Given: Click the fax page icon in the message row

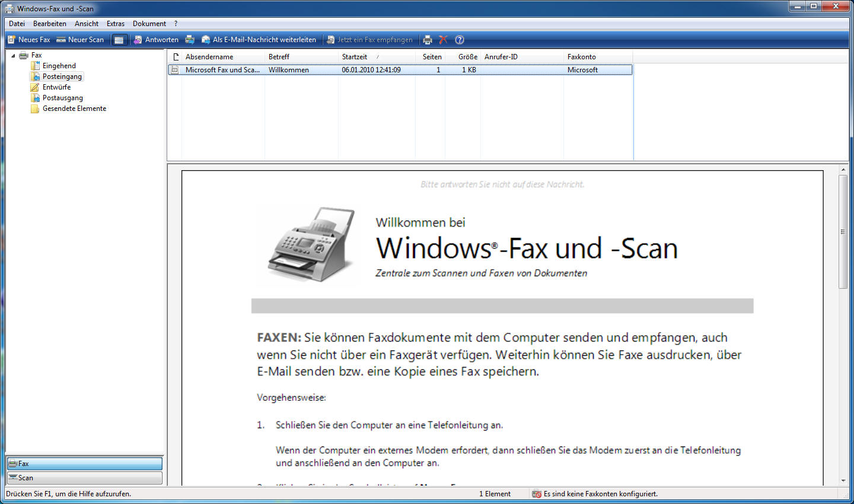Looking at the screenshot, I should 175,70.
